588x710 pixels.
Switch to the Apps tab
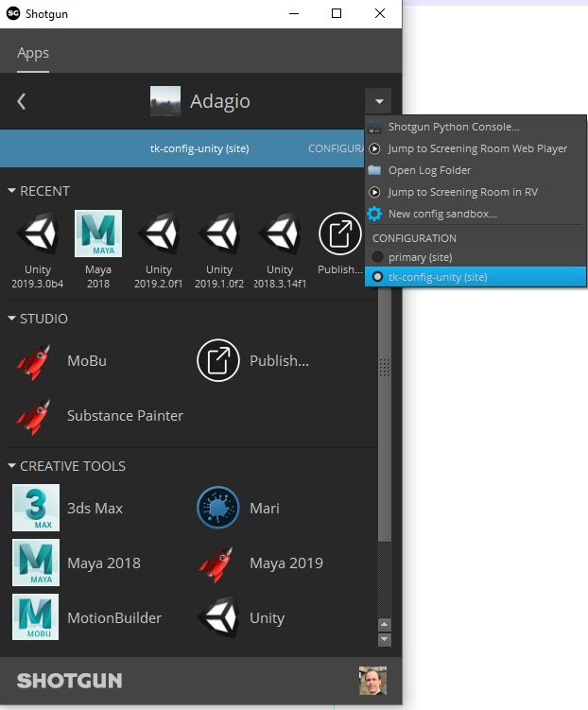click(x=33, y=53)
